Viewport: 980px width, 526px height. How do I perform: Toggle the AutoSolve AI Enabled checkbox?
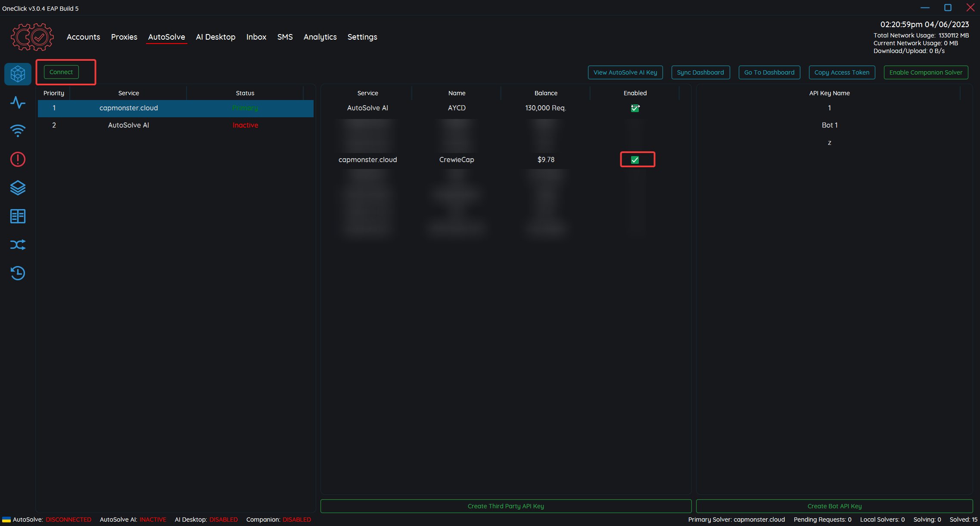tap(635, 108)
